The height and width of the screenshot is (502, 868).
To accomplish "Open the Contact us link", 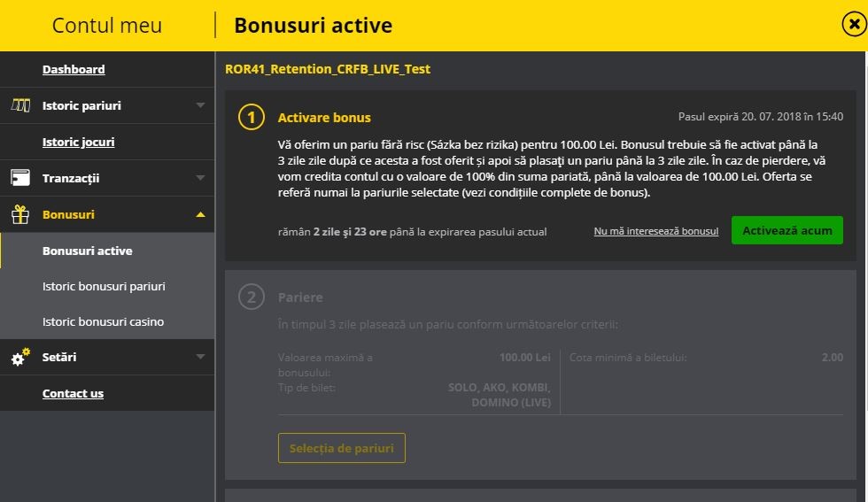I will [73, 393].
